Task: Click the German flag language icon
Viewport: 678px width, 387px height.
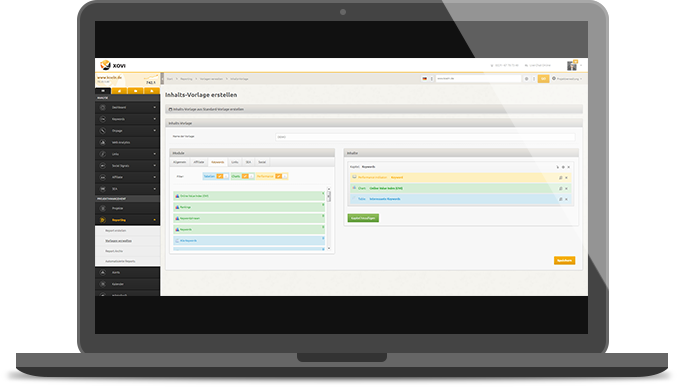Action: (425, 79)
